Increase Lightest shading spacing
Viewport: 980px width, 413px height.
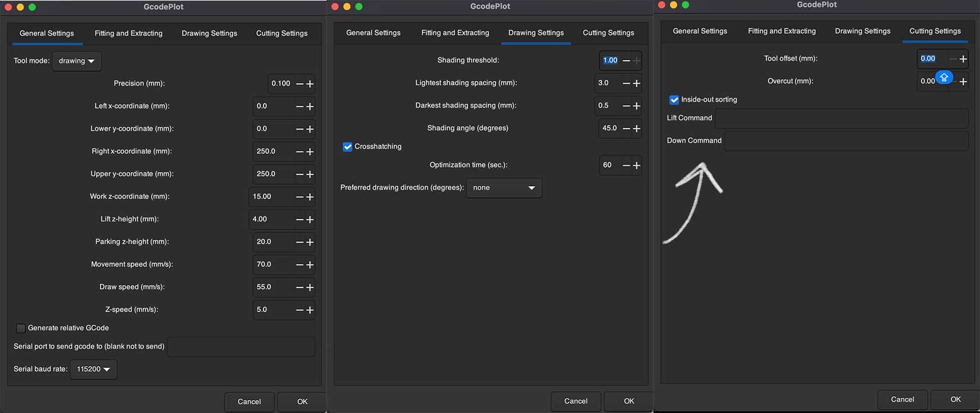point(637,83)
